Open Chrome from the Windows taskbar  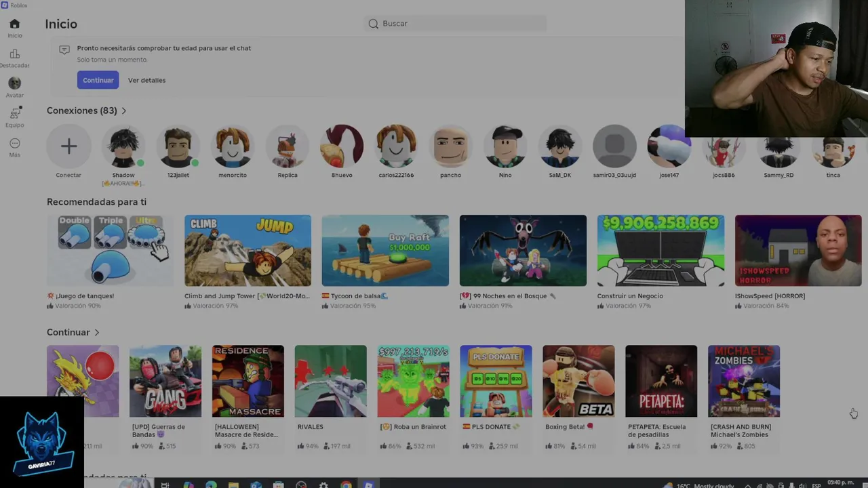point(347,485)
